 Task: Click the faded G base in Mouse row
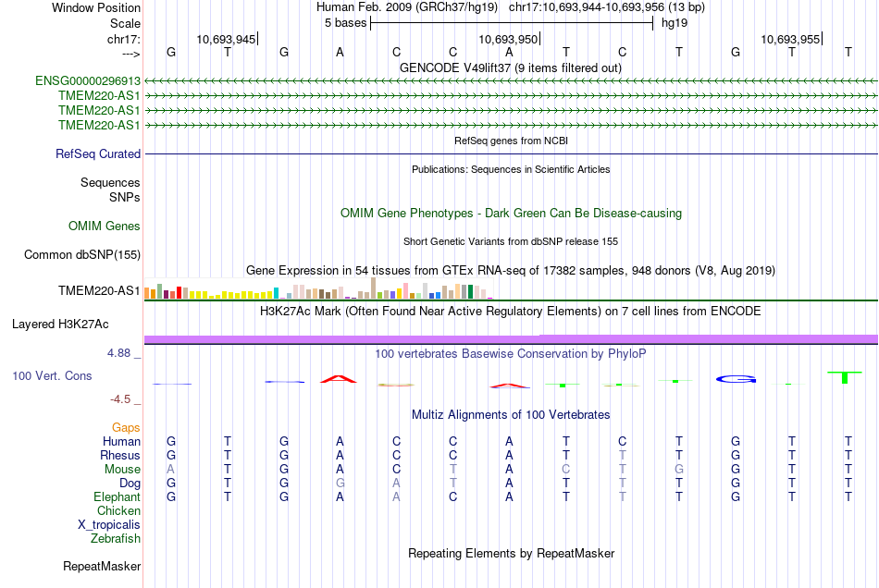(x=679, y=470)
